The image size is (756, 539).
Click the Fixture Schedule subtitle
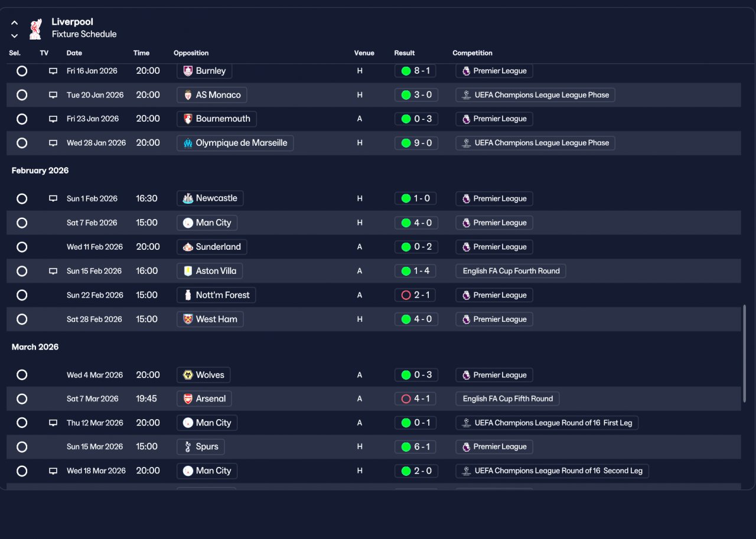pyautogui.click(x=84, y=34)
